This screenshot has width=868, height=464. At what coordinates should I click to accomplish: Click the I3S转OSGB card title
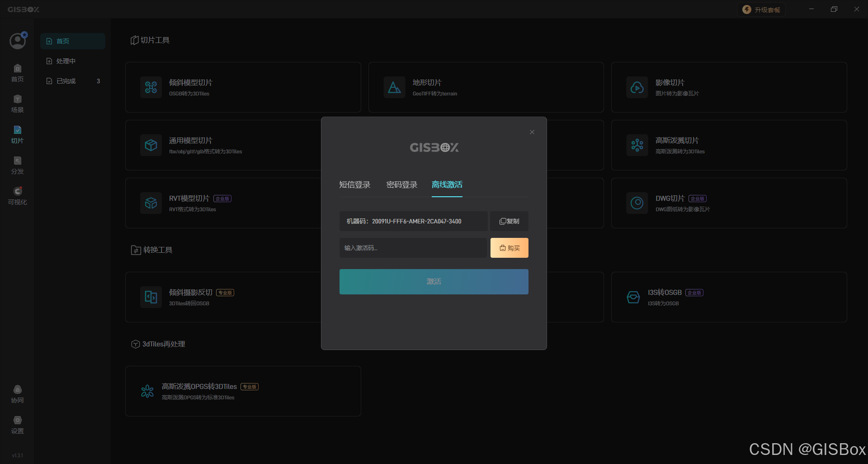[665, 293]
